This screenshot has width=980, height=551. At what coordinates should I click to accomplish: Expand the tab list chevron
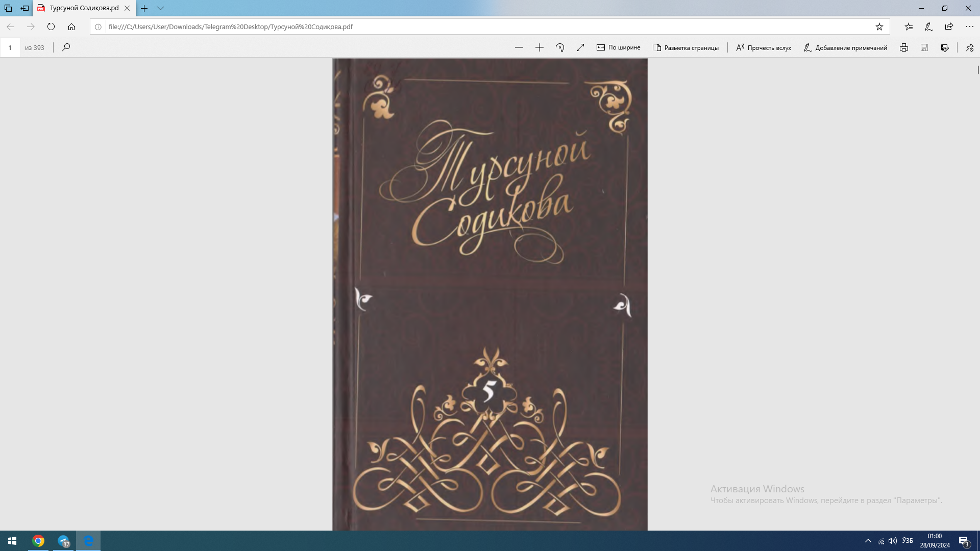click(x=160, y=8)
